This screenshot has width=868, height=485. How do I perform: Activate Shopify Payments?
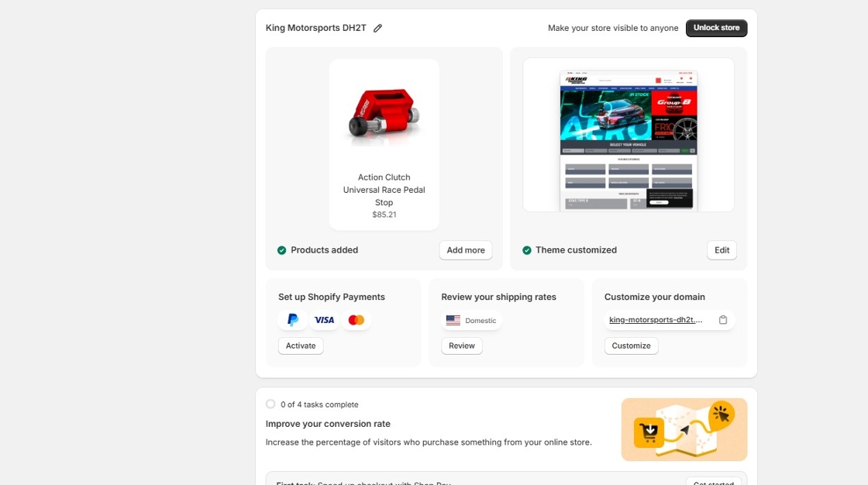[x=301, y=346]
